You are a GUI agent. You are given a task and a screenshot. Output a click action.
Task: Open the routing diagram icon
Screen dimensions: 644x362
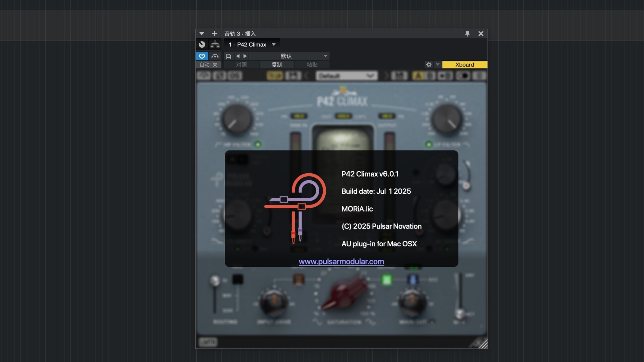[215, 45]
